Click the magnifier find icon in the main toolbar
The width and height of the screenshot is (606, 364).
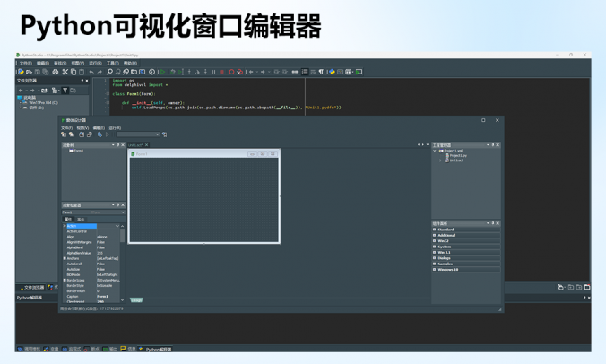(x=109, y=72)
